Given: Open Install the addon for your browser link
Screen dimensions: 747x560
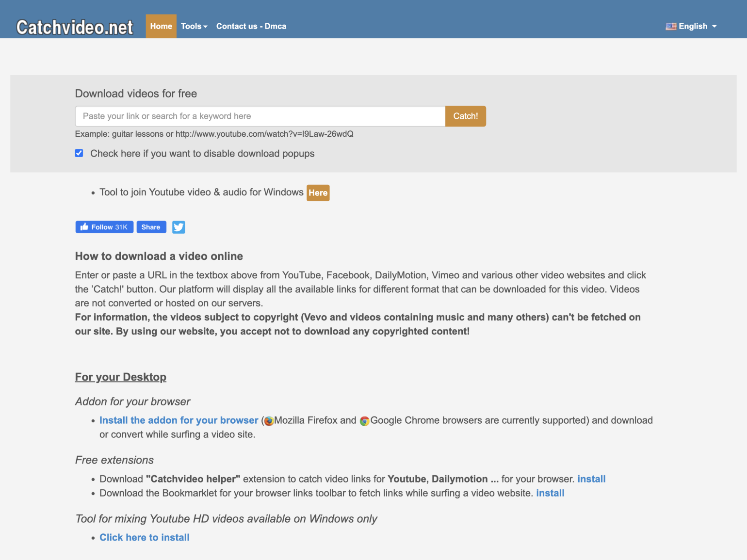Looking at the screenshot, I should (179, 420).
